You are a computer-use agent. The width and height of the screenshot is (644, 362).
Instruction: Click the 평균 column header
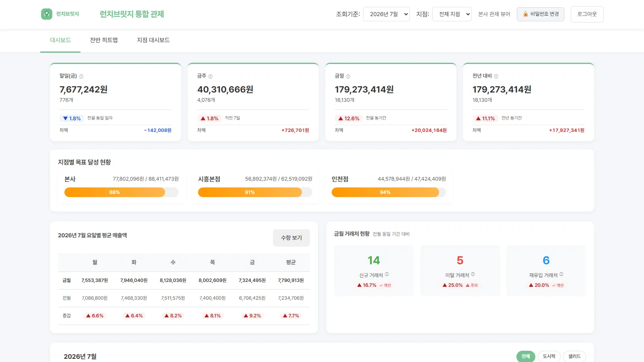click(x=291, y=262)
